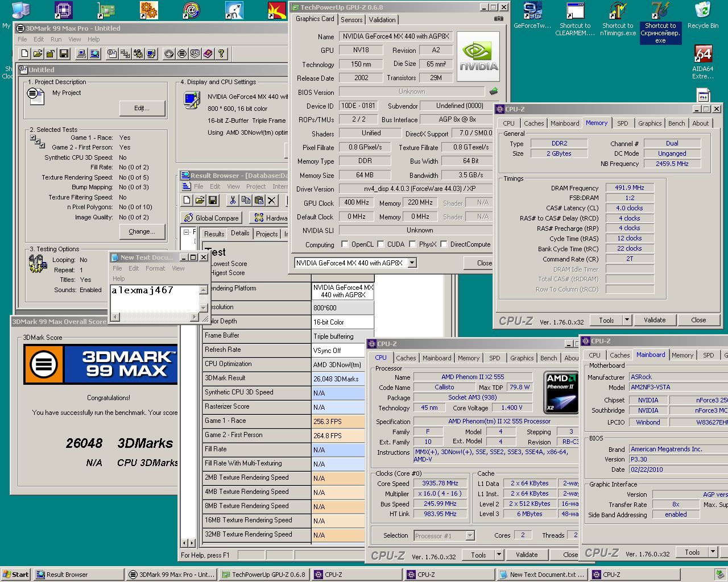Switch to New Text Document taskbar button

click(543, 575)
